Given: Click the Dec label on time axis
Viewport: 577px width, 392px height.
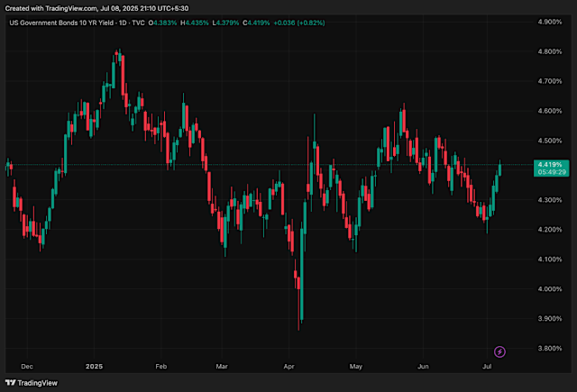Looking at the screenshot, I should [27, 366].
